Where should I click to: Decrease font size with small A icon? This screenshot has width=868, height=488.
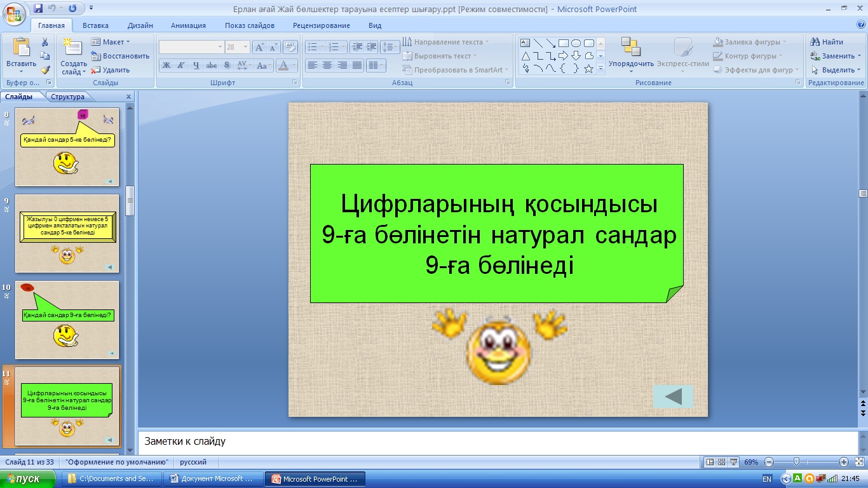click(273, 47)
